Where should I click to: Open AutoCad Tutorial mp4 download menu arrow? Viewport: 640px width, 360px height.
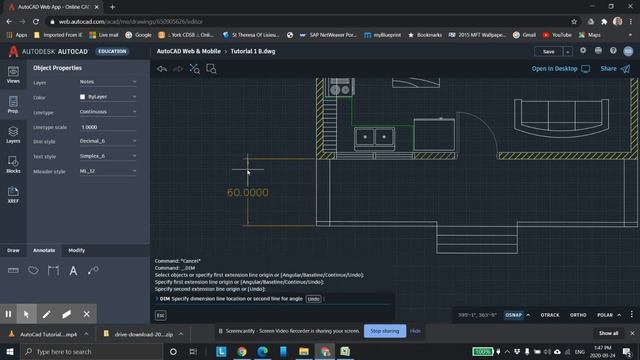[86, 334]
